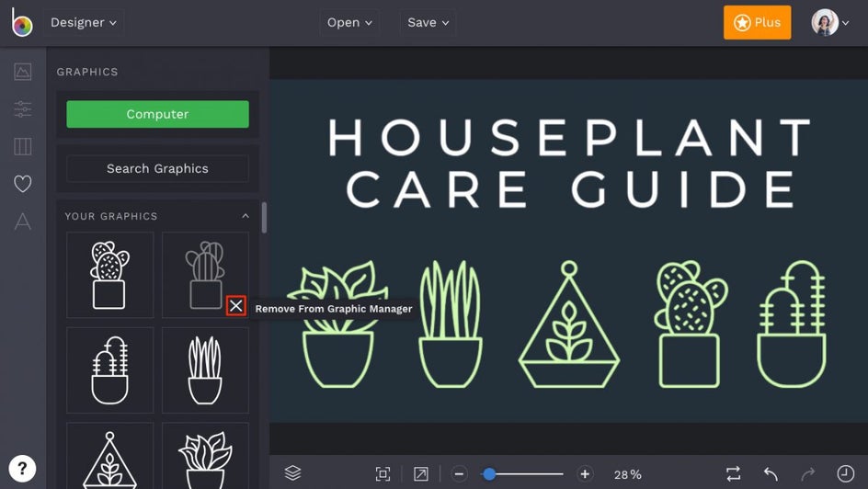
Task: Click the 28 % zoom value
Action: pos(628,474)
